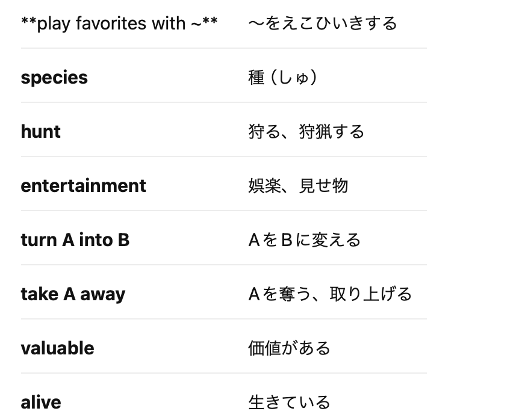525x420 pixels.
Task: Click the '狩る、狩猟する' translation
Action: click(306, 131)
